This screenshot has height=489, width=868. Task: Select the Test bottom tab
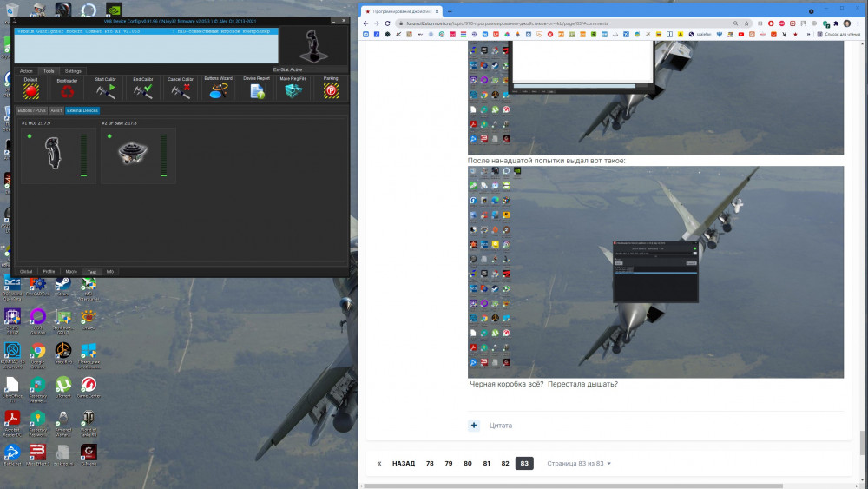click(x=92, y=271)
